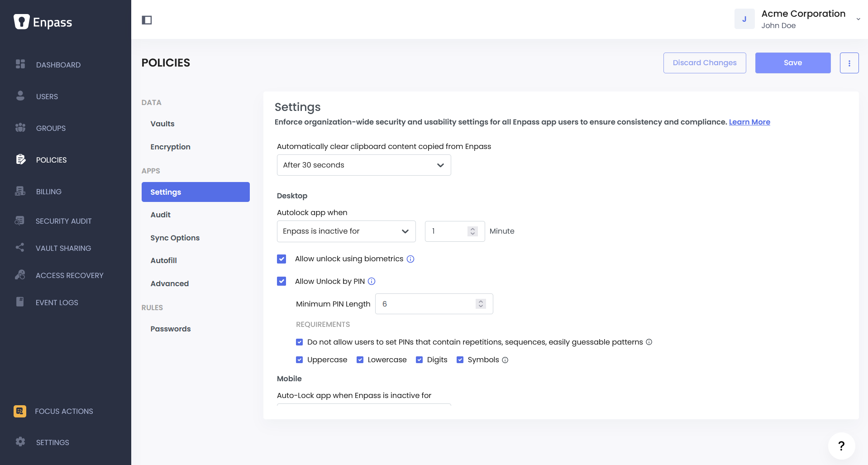Open the Passwords rules section
Viewport: 868px width, 465px height.
click(171, 329)
